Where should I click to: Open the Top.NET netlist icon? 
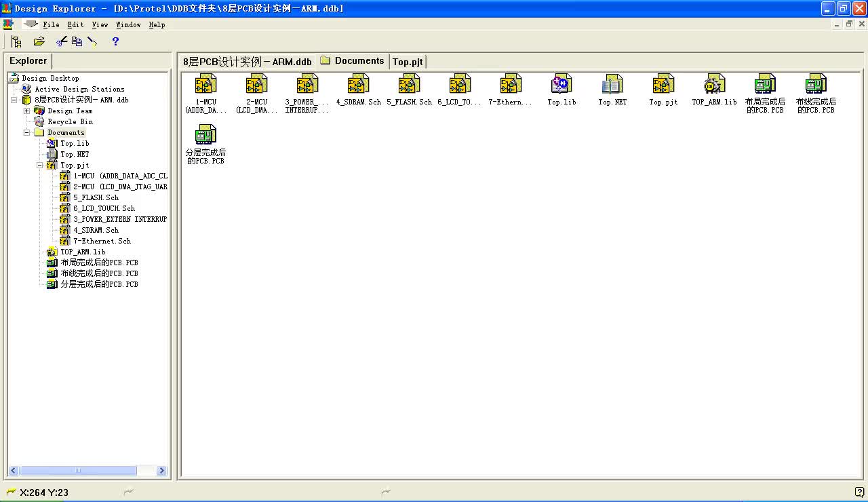click(x=612, y=85)
